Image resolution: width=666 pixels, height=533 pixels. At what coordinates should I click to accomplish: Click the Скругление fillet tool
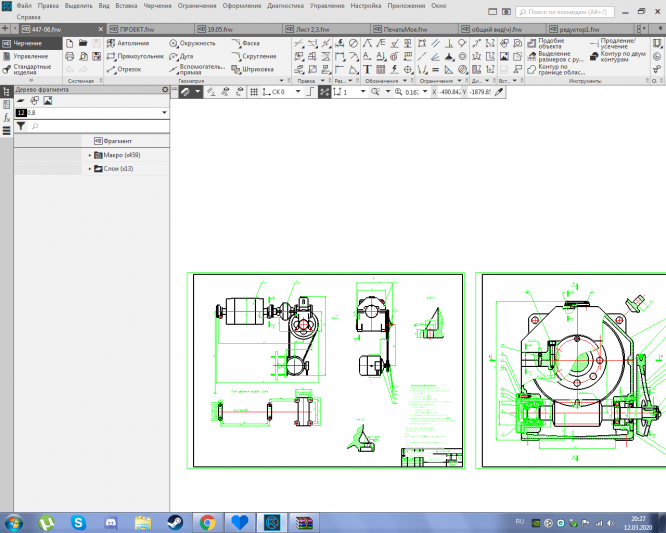tap(255, 57)
